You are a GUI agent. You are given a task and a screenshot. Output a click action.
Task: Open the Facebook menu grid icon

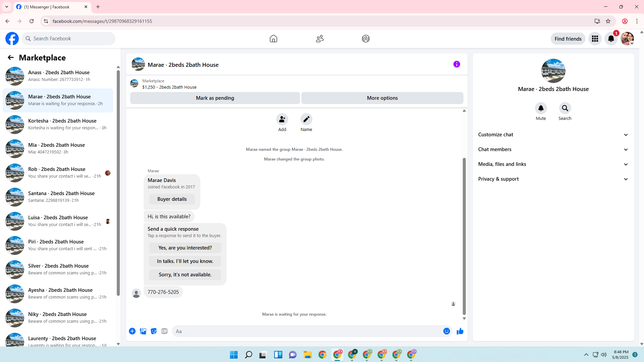(x=595, y=39)
